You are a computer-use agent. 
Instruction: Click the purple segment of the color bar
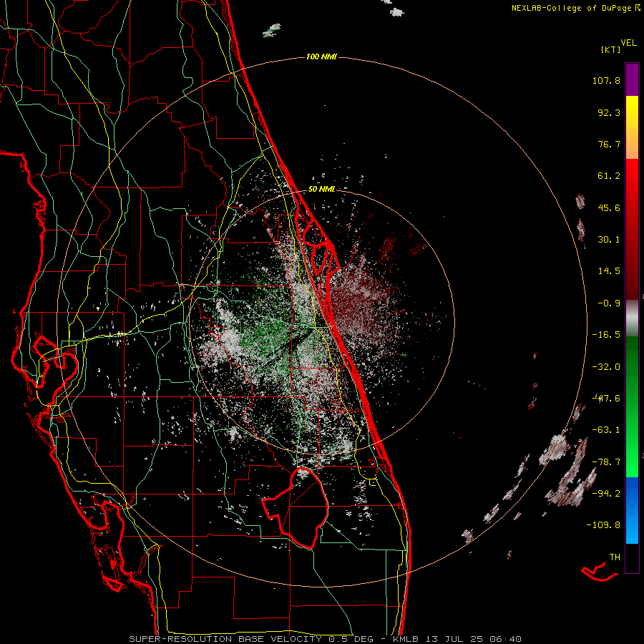[x=632, y=79]
